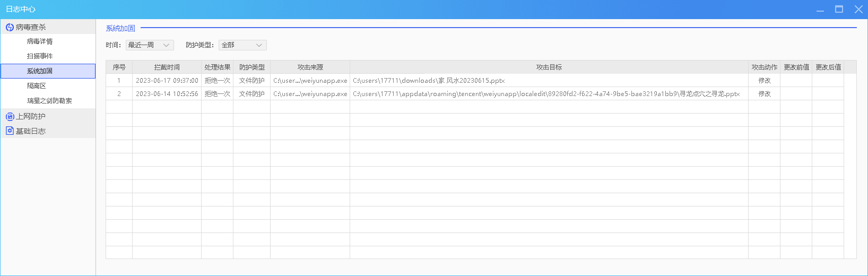Open the 隔离区 page
The height and width of the screenshot is (276, 868).
pos(37,86)
